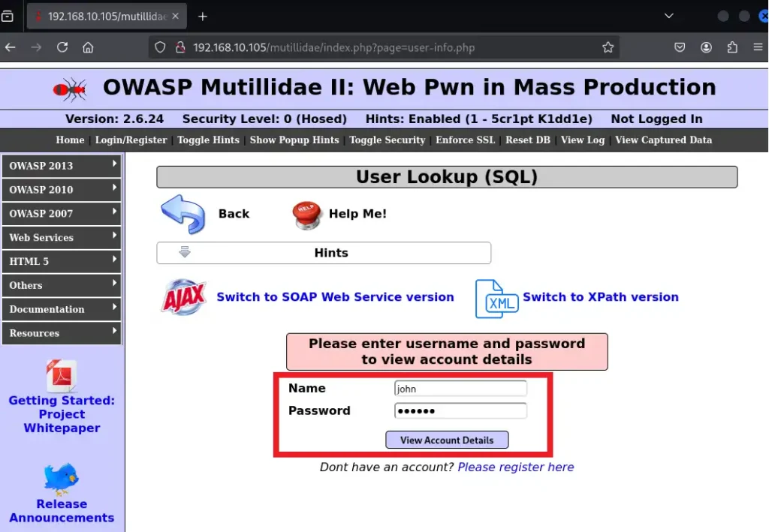Image resolution: width=769 pixels, height=532 pixels.
Task: Bookmark this page with the star icon
Action: pyautogui.click(x=608, y=47)
